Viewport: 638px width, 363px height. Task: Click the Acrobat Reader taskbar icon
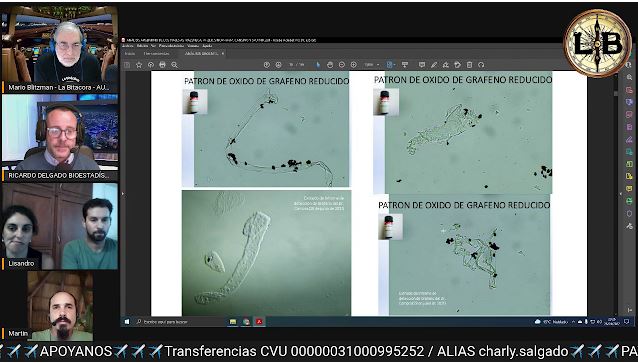[x=259, y=322]
